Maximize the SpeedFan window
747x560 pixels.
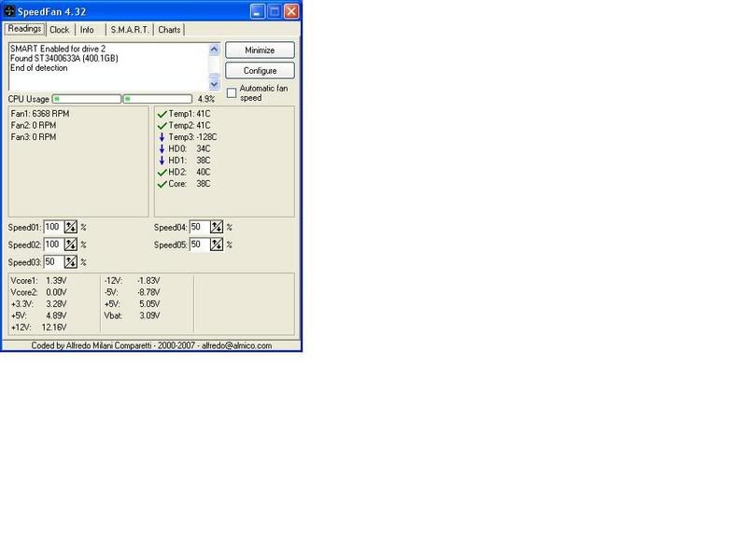click(275, 11)
